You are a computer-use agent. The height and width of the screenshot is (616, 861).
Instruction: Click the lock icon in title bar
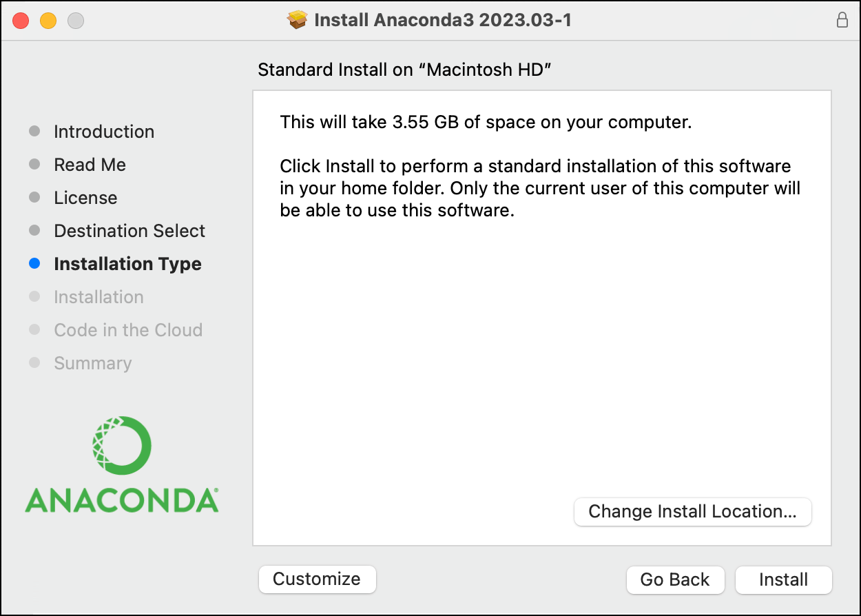842,21
